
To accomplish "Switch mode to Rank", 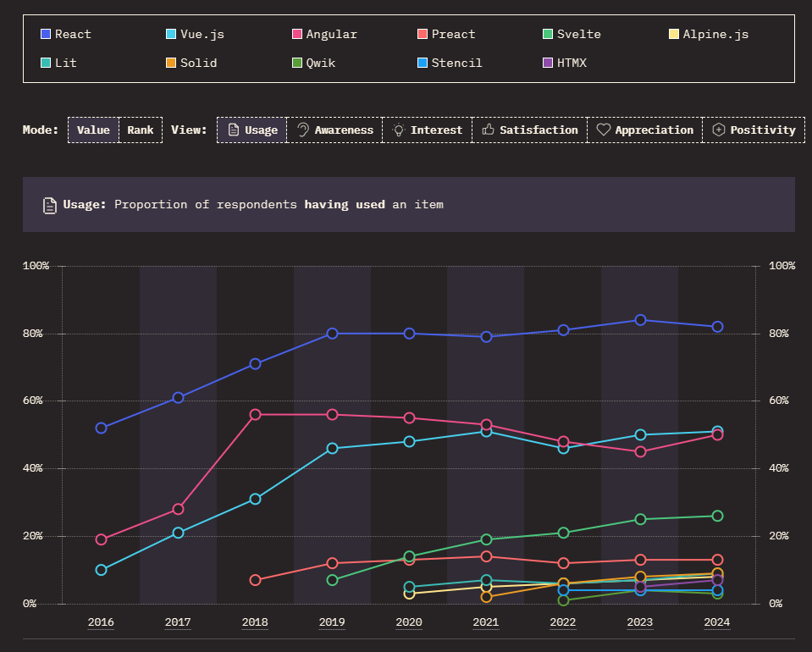I will point(141,130).
